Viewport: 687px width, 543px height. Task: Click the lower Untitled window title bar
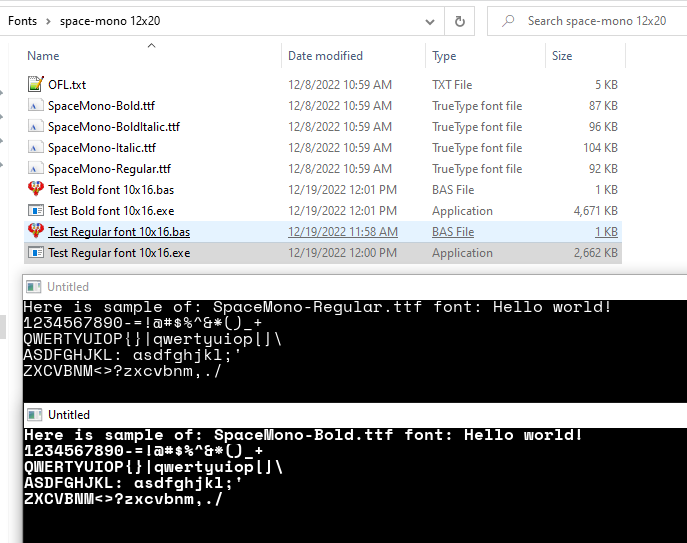(355, 415)
